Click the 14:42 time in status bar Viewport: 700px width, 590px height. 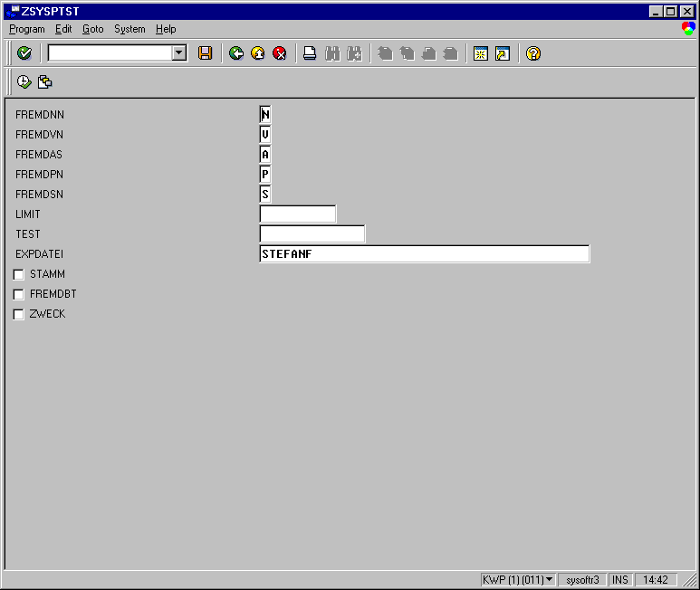(x=656, y=580)
